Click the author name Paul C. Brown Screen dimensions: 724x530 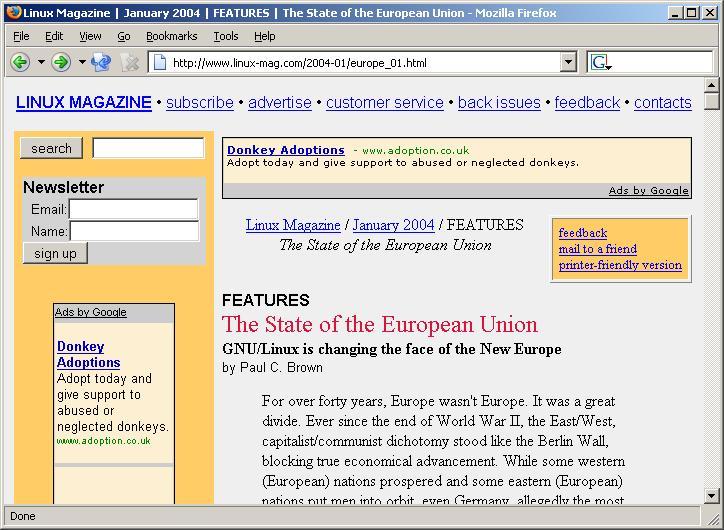point(281,367)
